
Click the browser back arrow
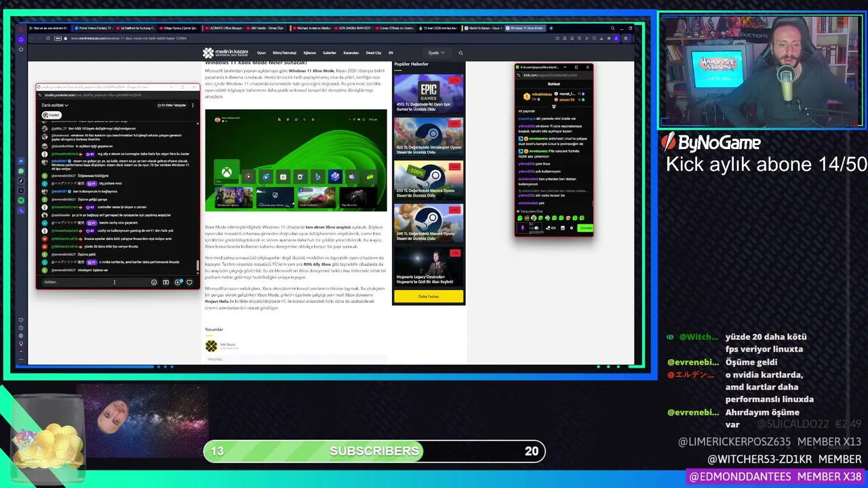[x=31, y=38]
